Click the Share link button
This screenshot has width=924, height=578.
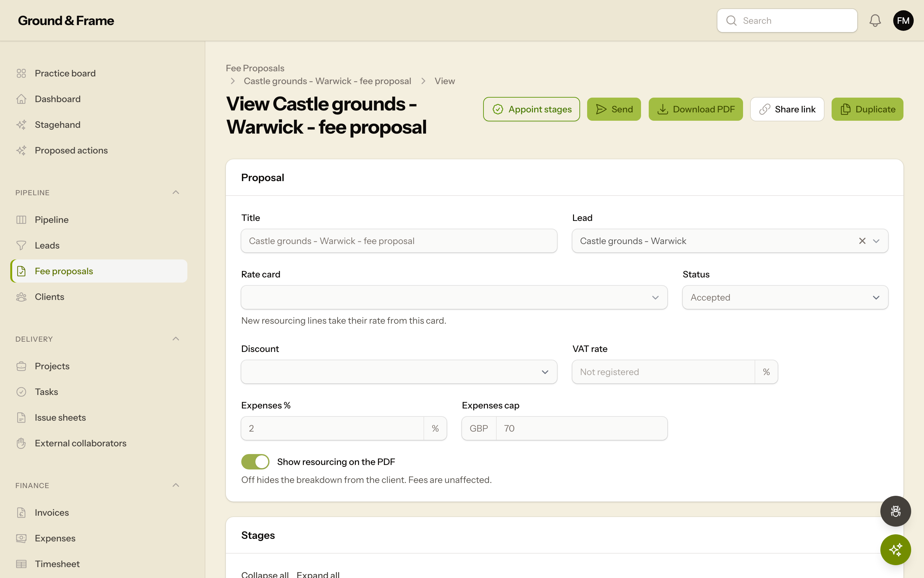[x=787, y=109]
